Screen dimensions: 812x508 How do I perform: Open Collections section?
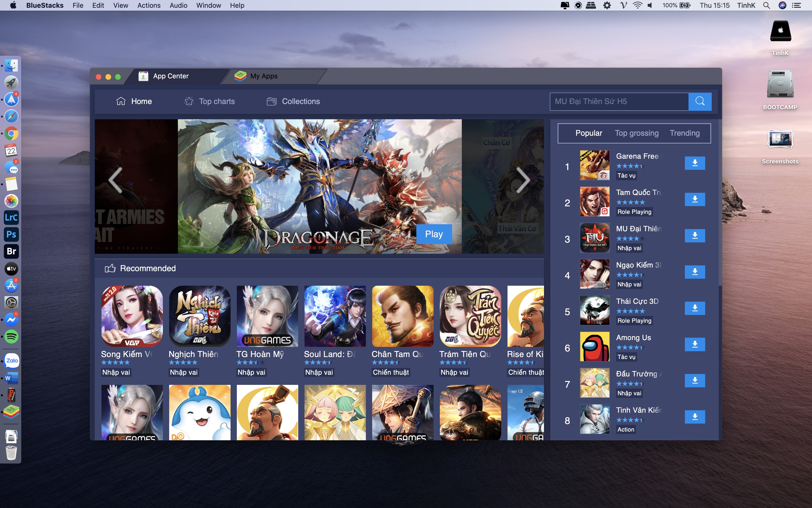tap(293, 101)
